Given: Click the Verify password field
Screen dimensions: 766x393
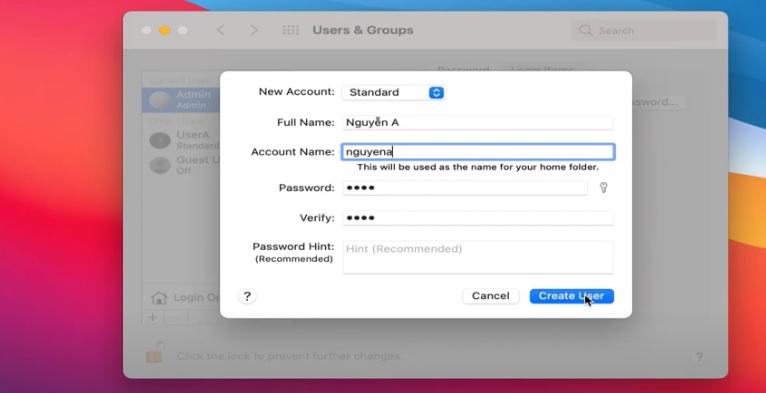Looking at the screenshot, I should [x=478, y=218].
